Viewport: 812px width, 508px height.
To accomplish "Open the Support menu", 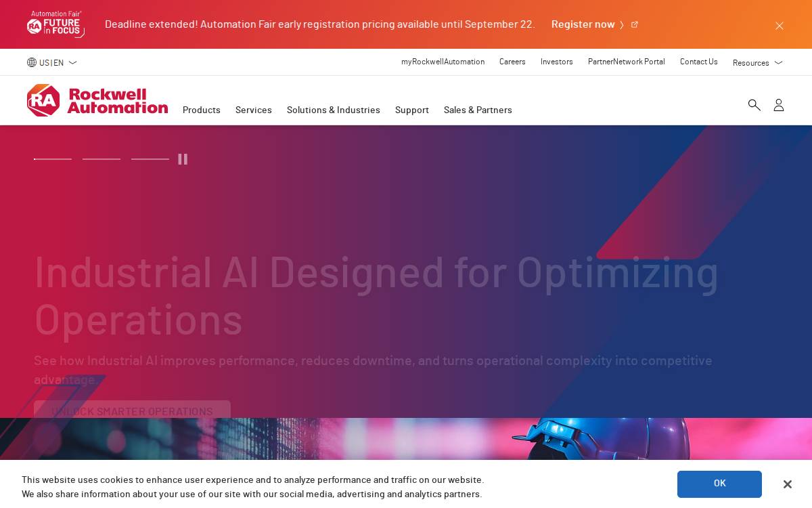I will click(412, 110).
